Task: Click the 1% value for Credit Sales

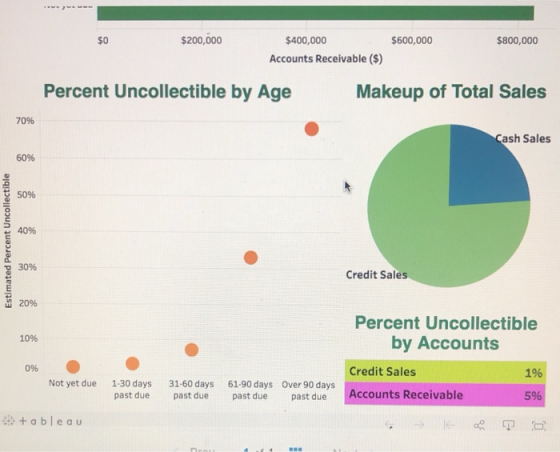Action: pyautogui.click(x=534, y=373)
